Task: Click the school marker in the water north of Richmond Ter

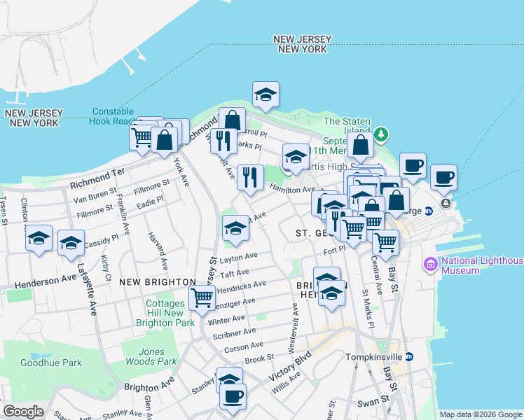Action: (x=266, y=94)
